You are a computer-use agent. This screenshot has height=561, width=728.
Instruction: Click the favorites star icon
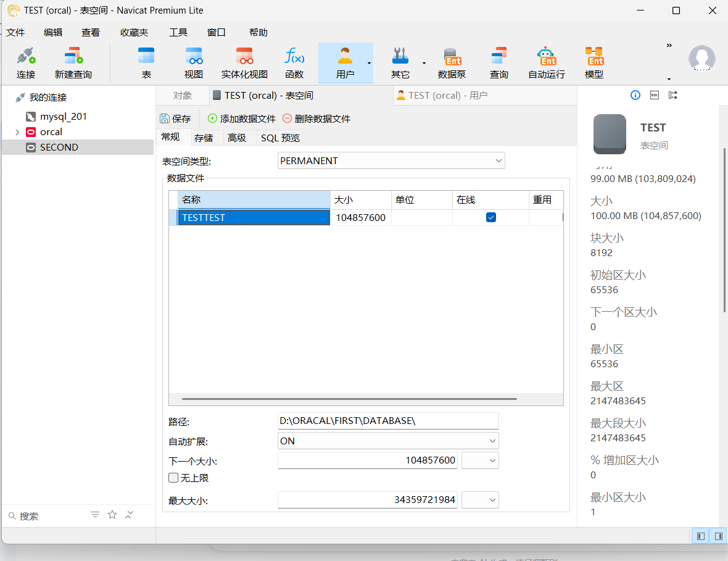(112, 515)
